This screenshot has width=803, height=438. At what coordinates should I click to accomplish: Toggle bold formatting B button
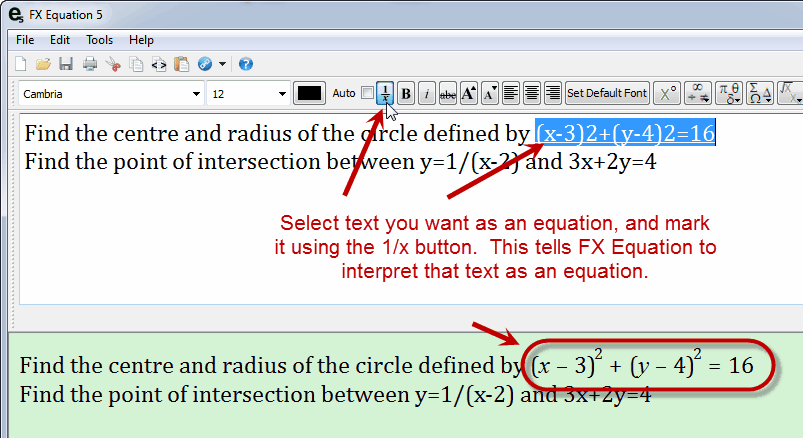pos(406,93)
